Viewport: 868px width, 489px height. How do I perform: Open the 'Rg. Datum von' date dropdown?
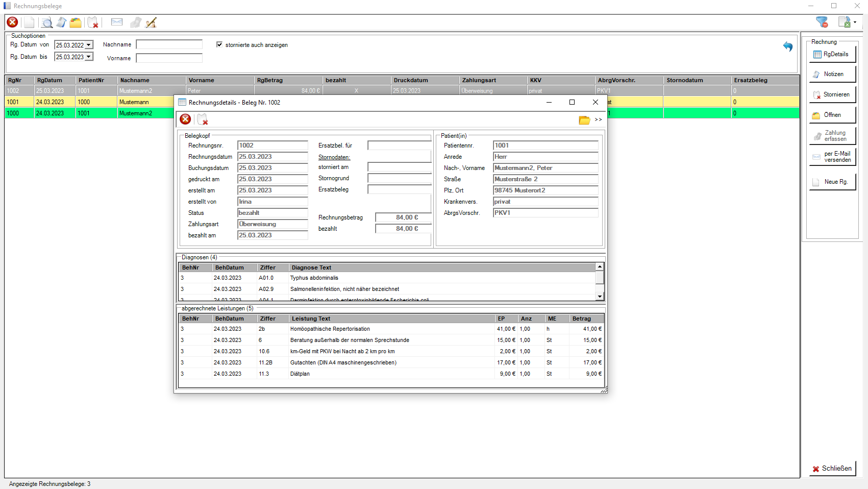pyautogui.click(x=89, y=45)
